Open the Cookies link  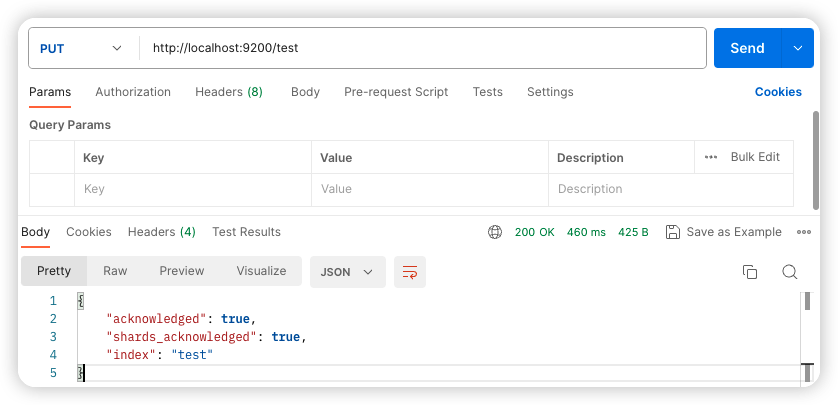[778, 92]
